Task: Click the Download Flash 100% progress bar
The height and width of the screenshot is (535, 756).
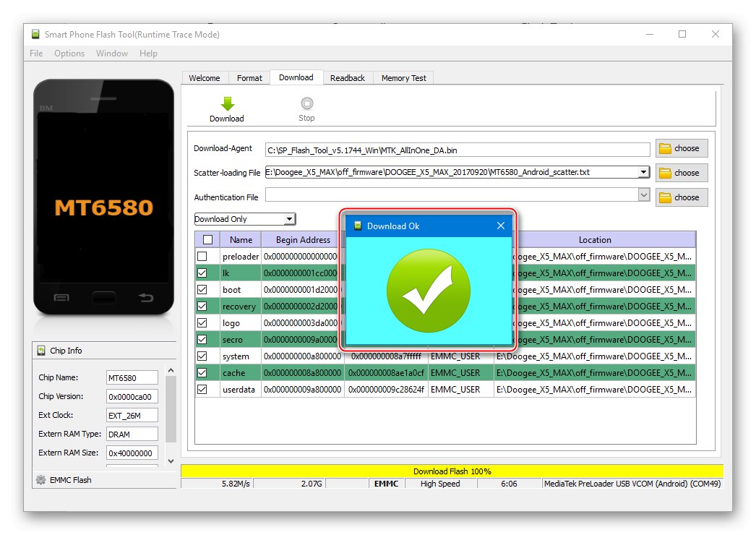Action: [452, 471]
